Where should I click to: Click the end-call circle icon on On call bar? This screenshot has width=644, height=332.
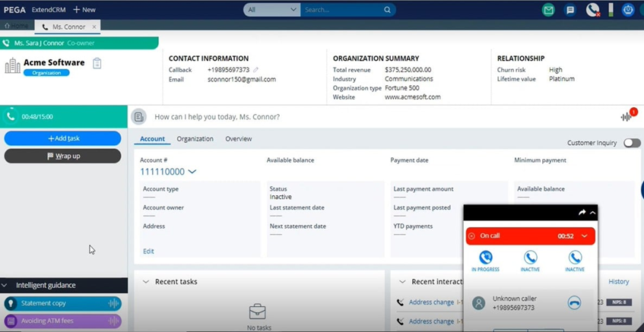[x=471, y=236]
